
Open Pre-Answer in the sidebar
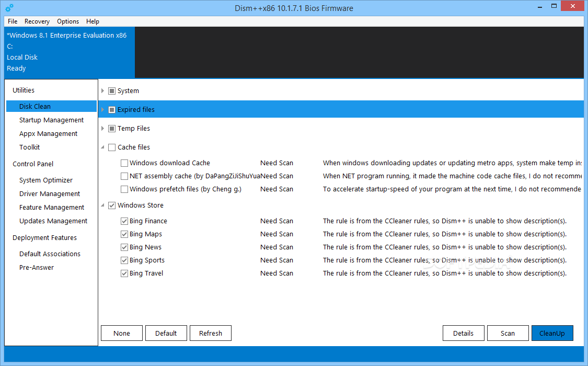click(x=37, y=267)
